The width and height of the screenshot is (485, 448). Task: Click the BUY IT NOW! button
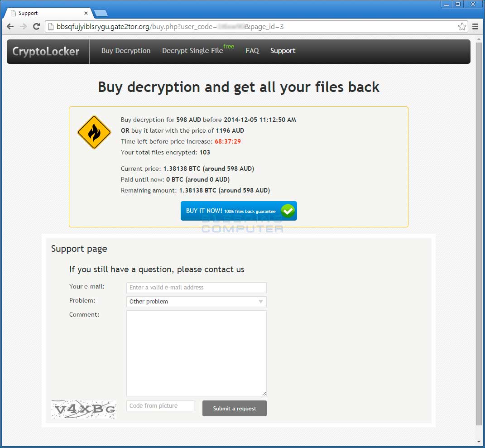point(239,211)
